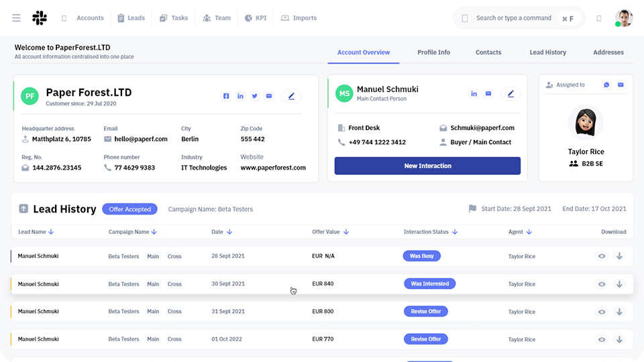View the 28 Sept 2021 lead
Image resolution: width=644 pixels, height=362 pixels.
tap(602, 256)
